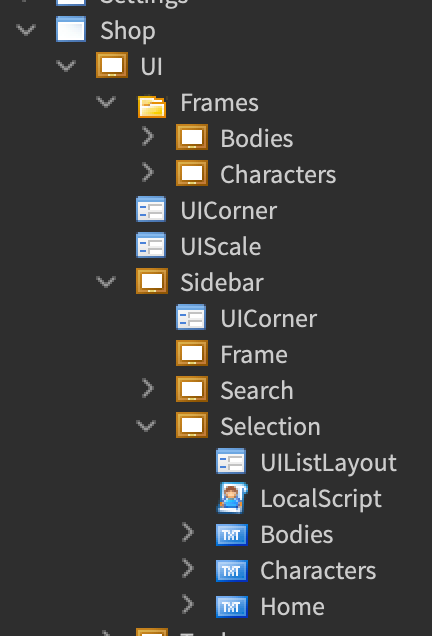432x636 pixels.
Task: Click the icon next to Frame
Action: (x=192, y=353)
